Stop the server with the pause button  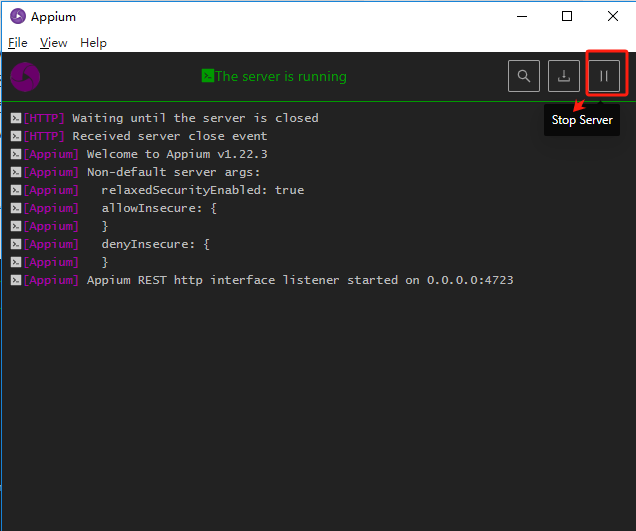[604, 76]
